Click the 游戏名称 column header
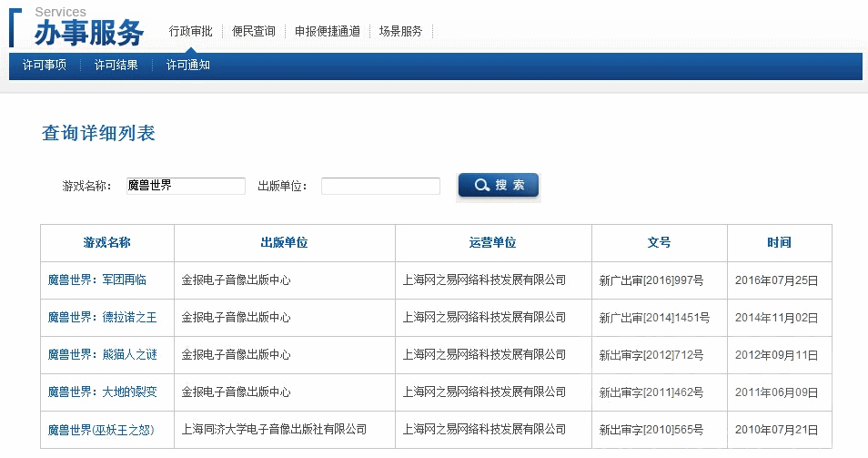This screenshot has width=868, height=458. tap(106, 242)
